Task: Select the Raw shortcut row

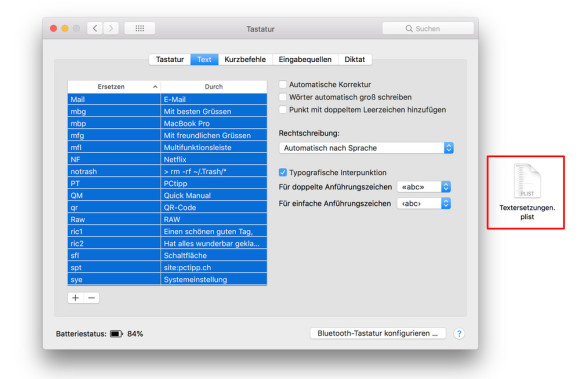Action: tap(167, 219)
